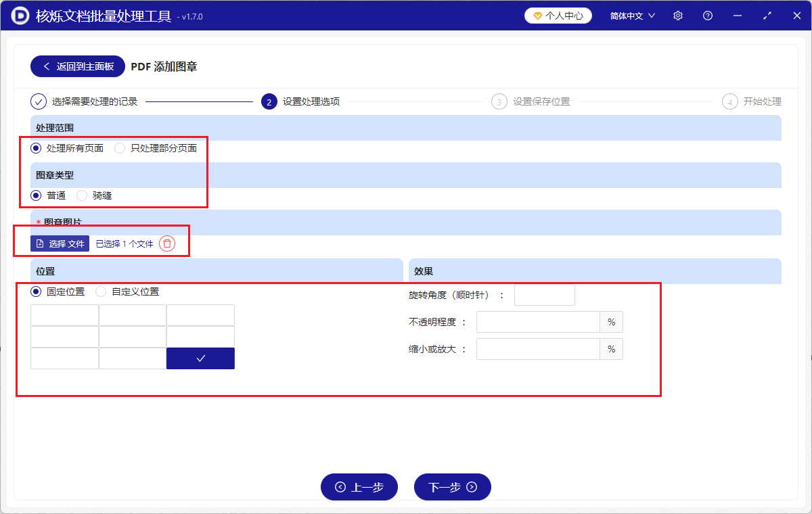812x514 pixels.
Task: Click the back chevron on 返回到主面板
Action: [x=46, y=66]
